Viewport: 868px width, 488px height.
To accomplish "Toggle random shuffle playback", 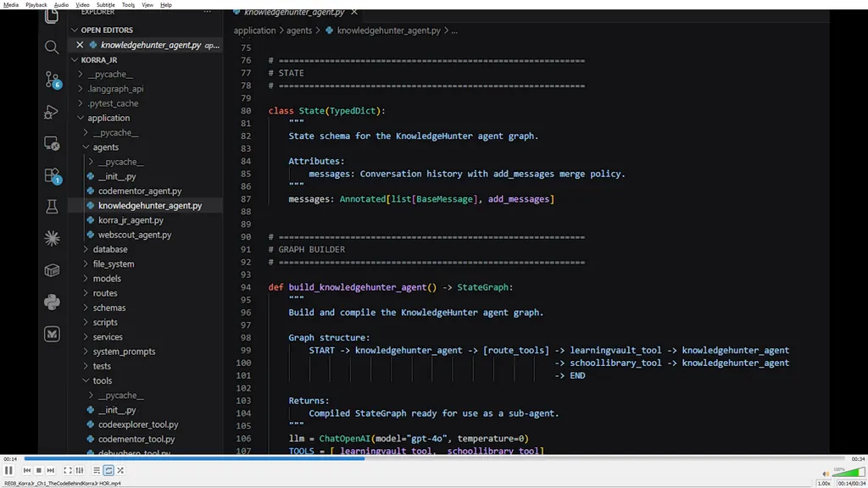I will click(x=120, y=470).
